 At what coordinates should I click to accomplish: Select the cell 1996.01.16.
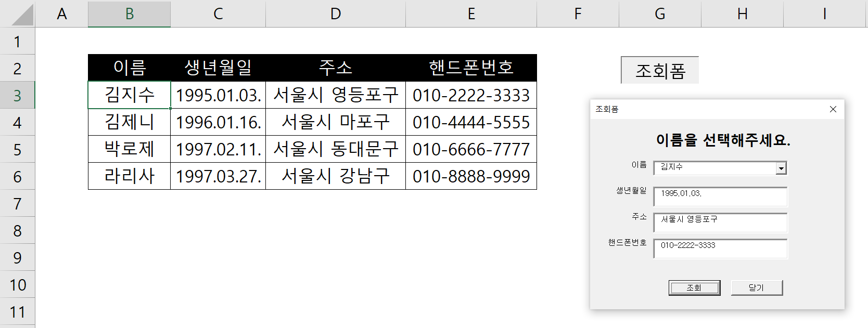218,122
